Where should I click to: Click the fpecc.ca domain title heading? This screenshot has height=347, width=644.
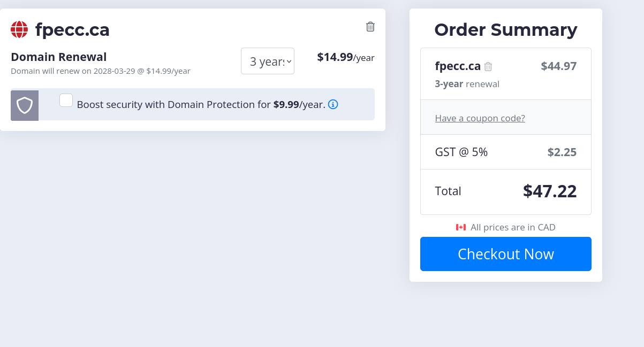pyautogui.click(x=72, y=29)
